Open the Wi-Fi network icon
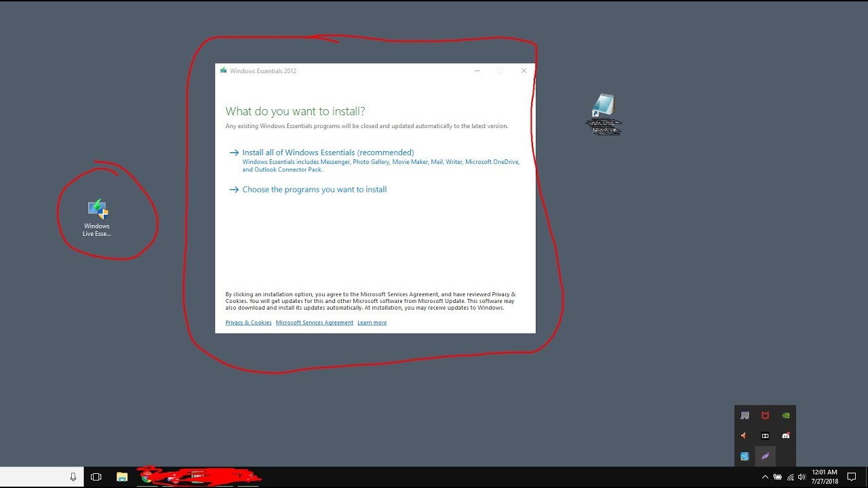Viewport: 868px width, 488px height. 790,477
